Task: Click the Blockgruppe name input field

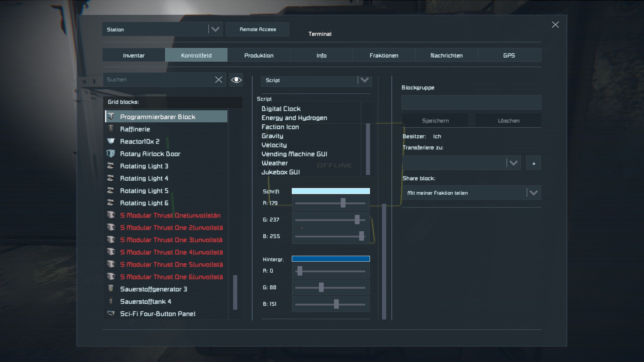Action: tap(471, 103)
